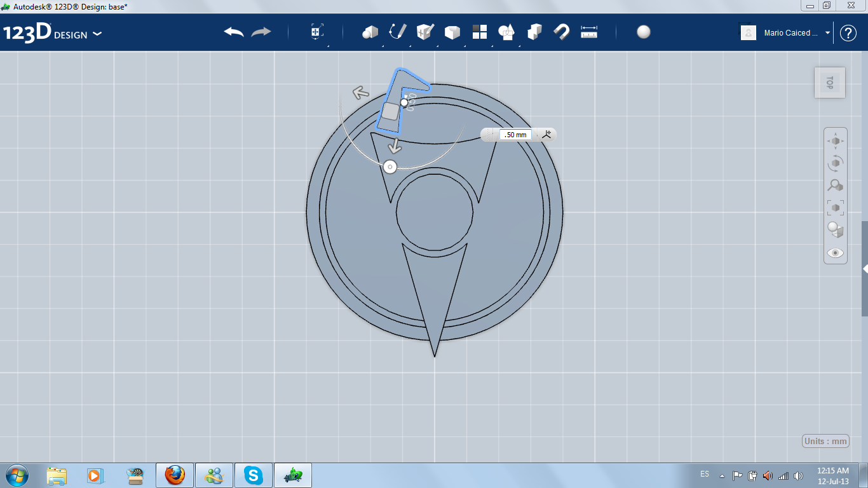This screenshot has height=488, width=868.
Task: Click the Undo arrow
Action: pyautogui.click(x=234, y=32)
